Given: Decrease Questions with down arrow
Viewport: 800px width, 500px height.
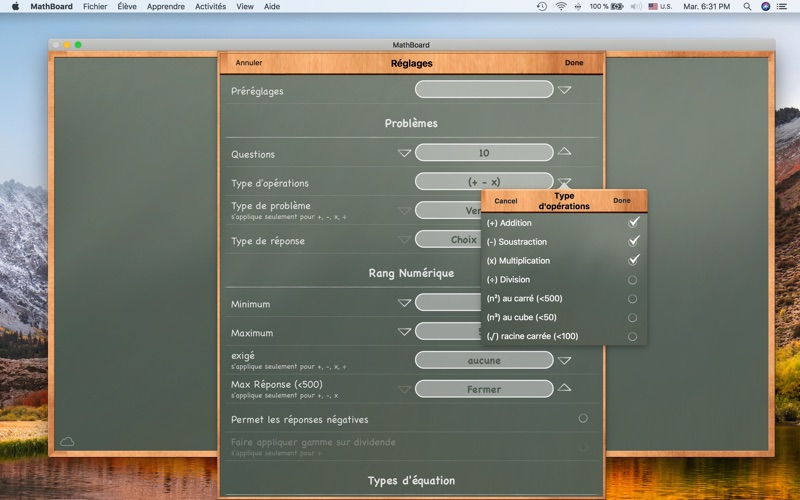Looking at the screenshot, I should (x=404, y=153).
